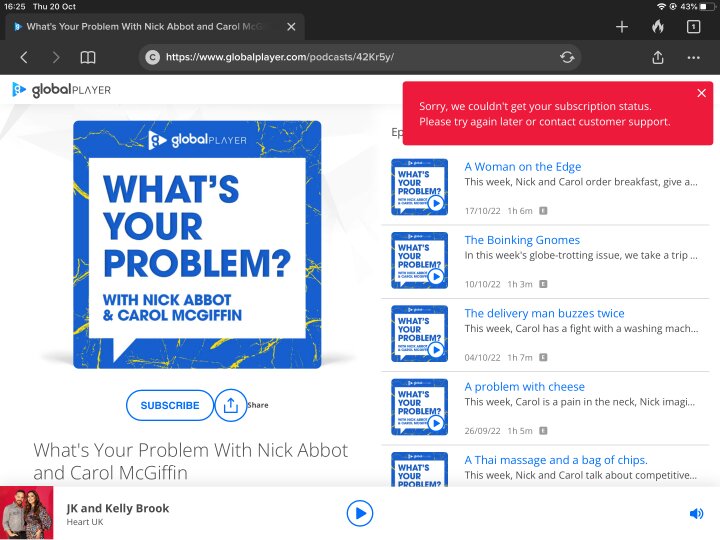Open the JK and Kelly Brook show thumbnail
The height and width of the screenshot is (540, 720).
[x=27, y=513]
